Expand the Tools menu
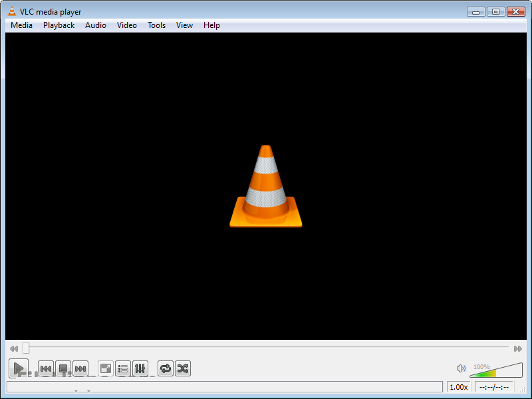The image size is (532, 399). (x=157, y=25)
